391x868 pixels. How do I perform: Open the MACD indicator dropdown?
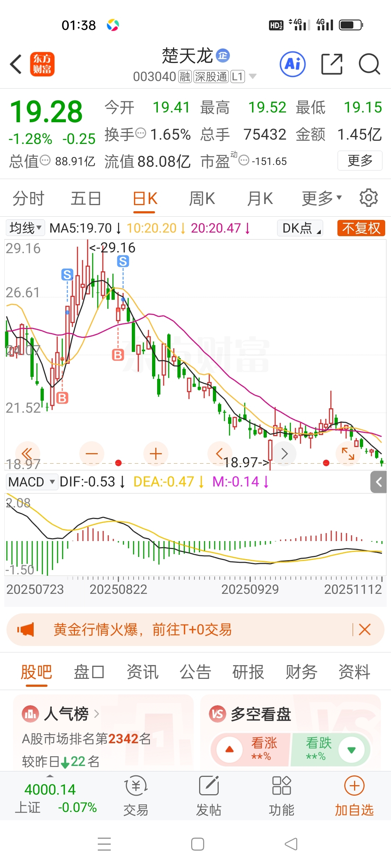pyautogui.click(x=32, y=482)
